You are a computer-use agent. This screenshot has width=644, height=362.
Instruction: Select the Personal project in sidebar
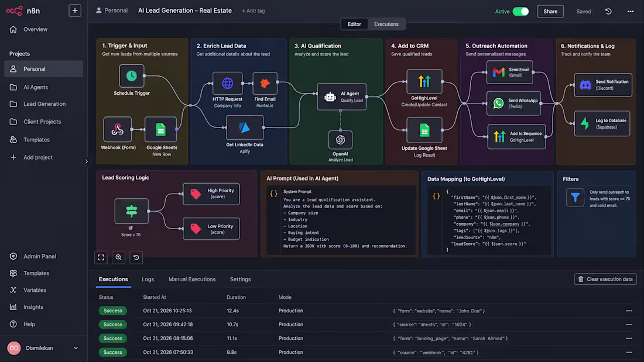point(43,69)
